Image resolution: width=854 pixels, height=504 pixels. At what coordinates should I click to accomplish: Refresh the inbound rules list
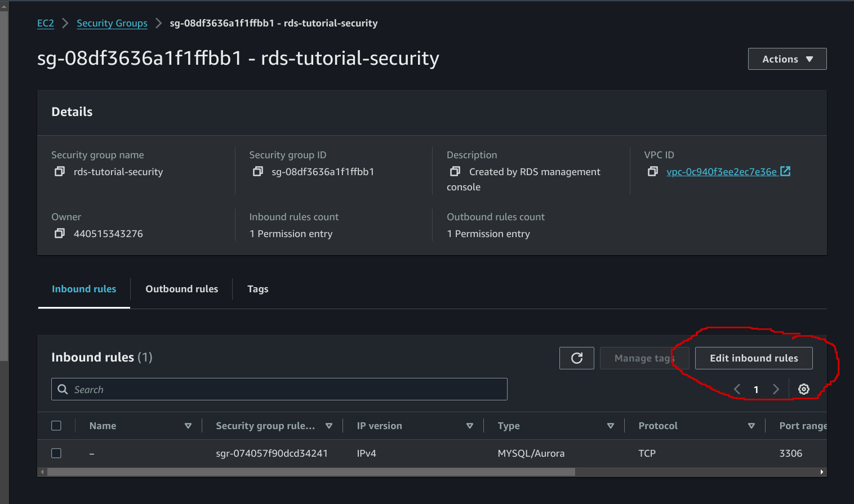click(x=577, y=358)
